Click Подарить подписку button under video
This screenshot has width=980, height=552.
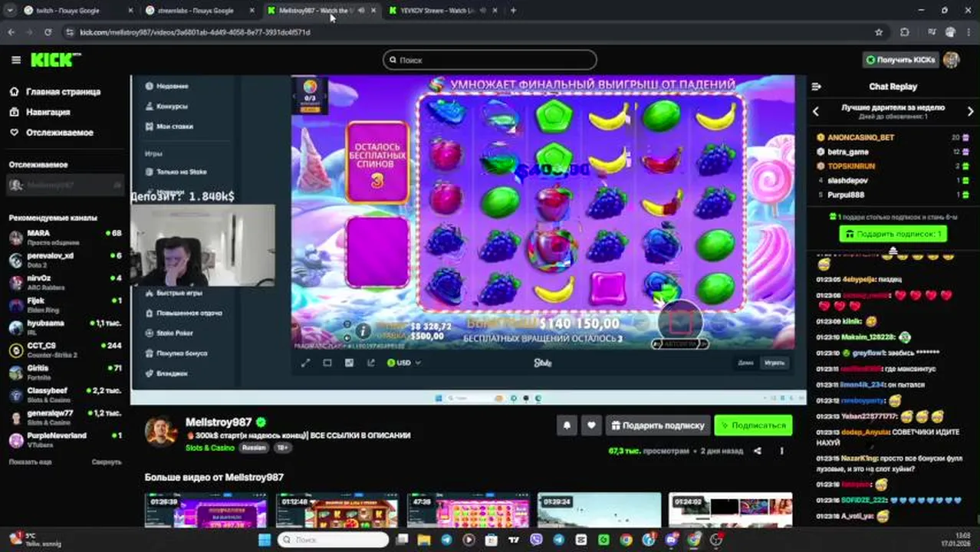click(x=657, y=426)
